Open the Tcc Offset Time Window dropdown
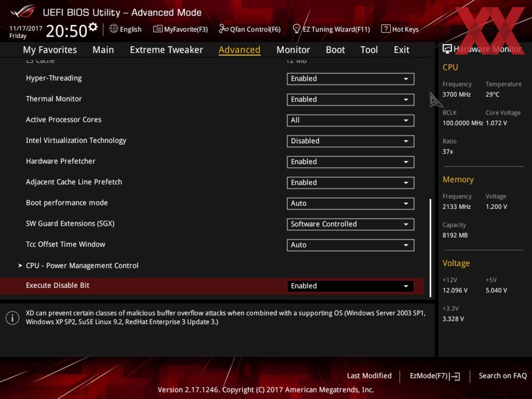The width and height of the screenshot is (532, 399). (x=350, y=245)
